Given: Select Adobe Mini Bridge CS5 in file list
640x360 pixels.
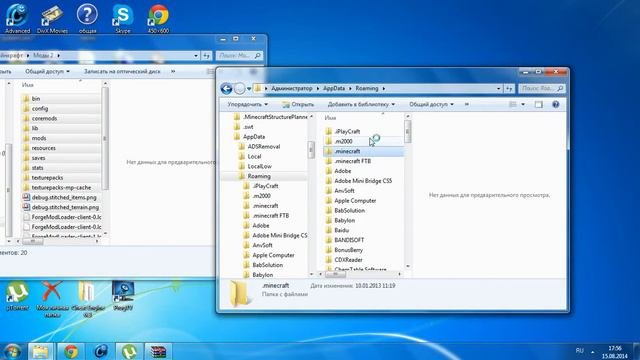Looking at the screenshot, I should [362, 181].
